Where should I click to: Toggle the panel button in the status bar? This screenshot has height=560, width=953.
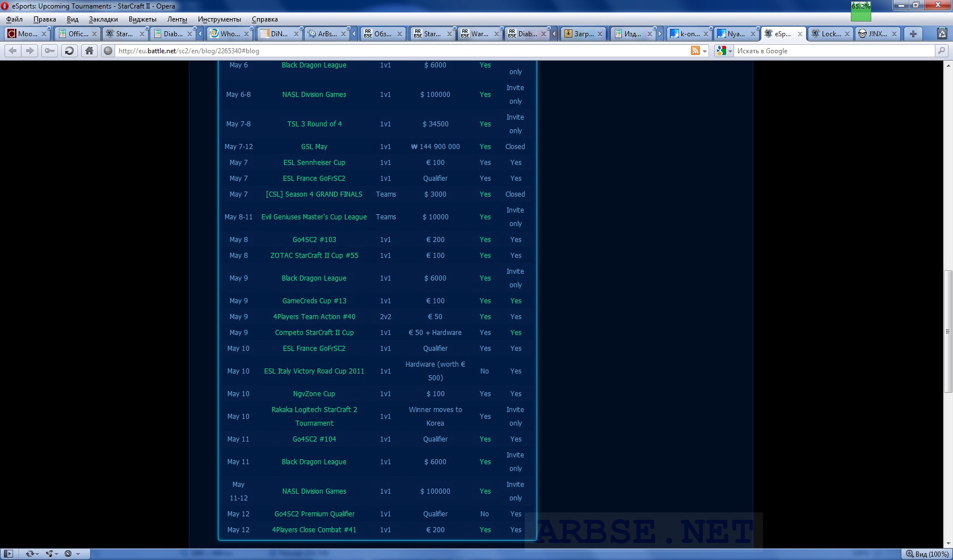pyautogui.click(x=9, y=554)
